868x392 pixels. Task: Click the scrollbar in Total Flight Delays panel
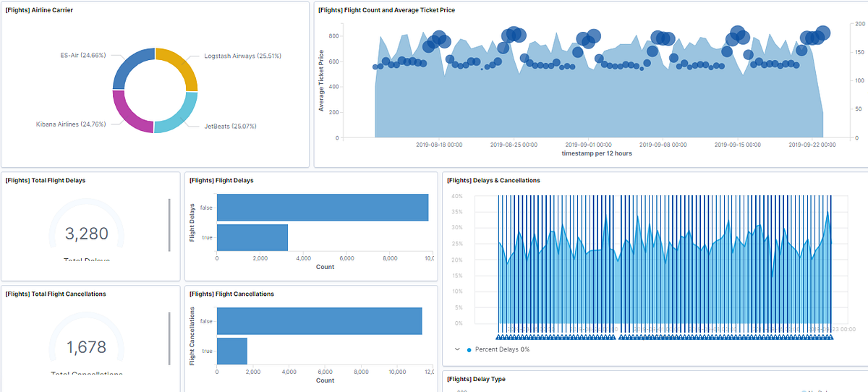169,225
